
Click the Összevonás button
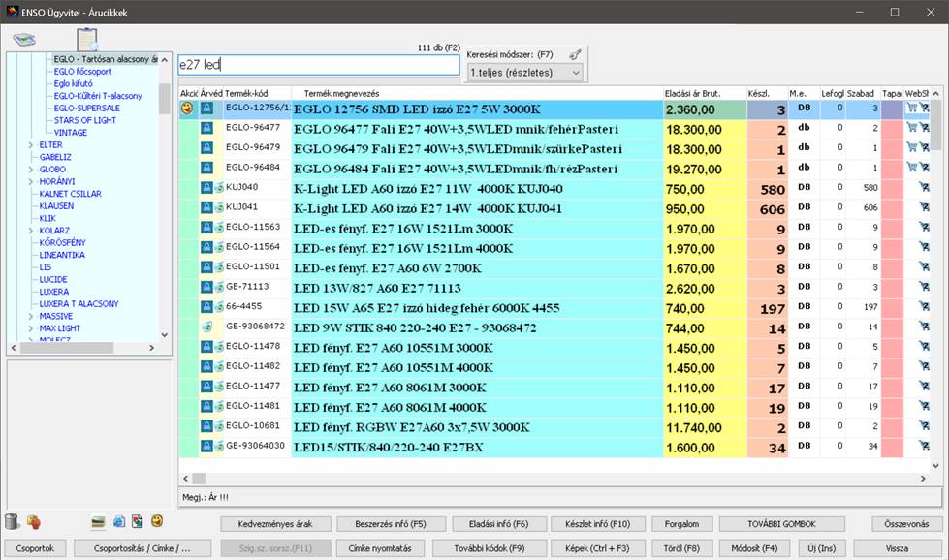pyautogui.click(x=906, y=524)
